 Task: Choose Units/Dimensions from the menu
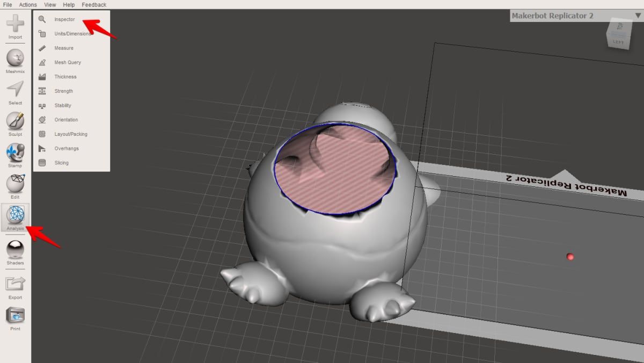point(72,33)
